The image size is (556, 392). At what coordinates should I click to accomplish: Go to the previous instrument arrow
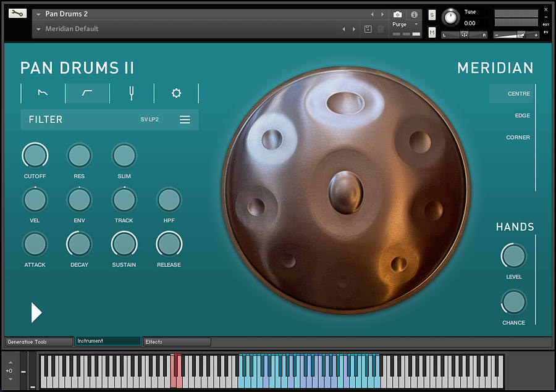[x=372, y=15]
